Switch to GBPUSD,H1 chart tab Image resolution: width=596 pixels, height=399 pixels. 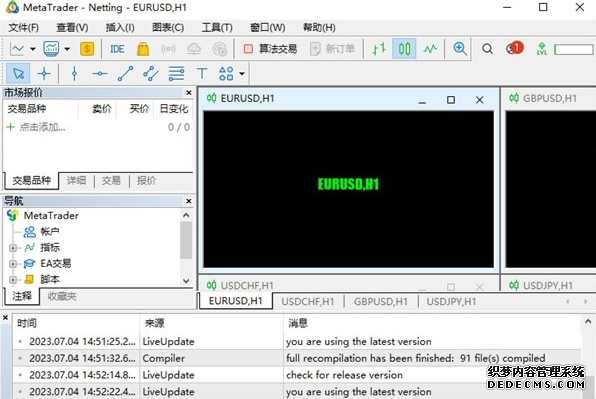click(x=380, y=302)
